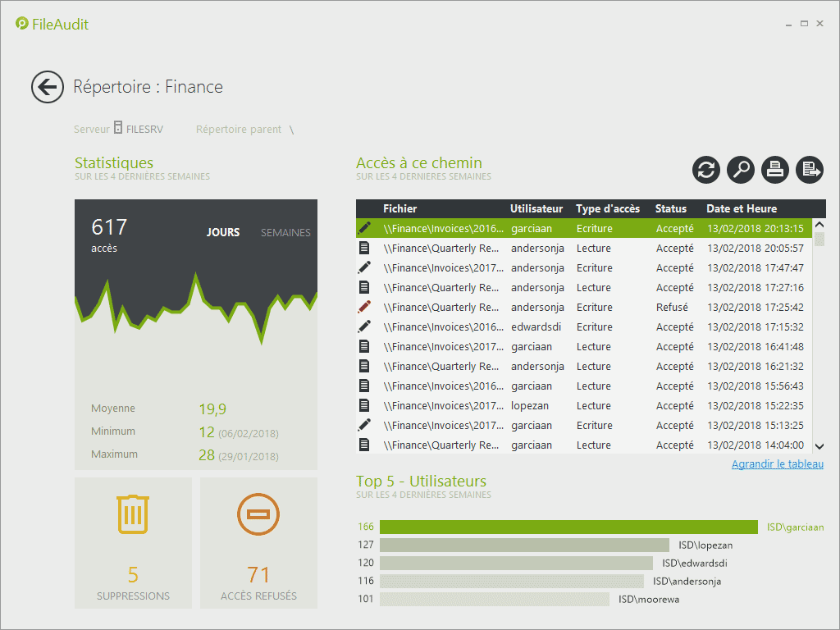840x630 pixels.
Task: Click '13/02/2018 14:04:00' date cell
Action: [756, 445]
